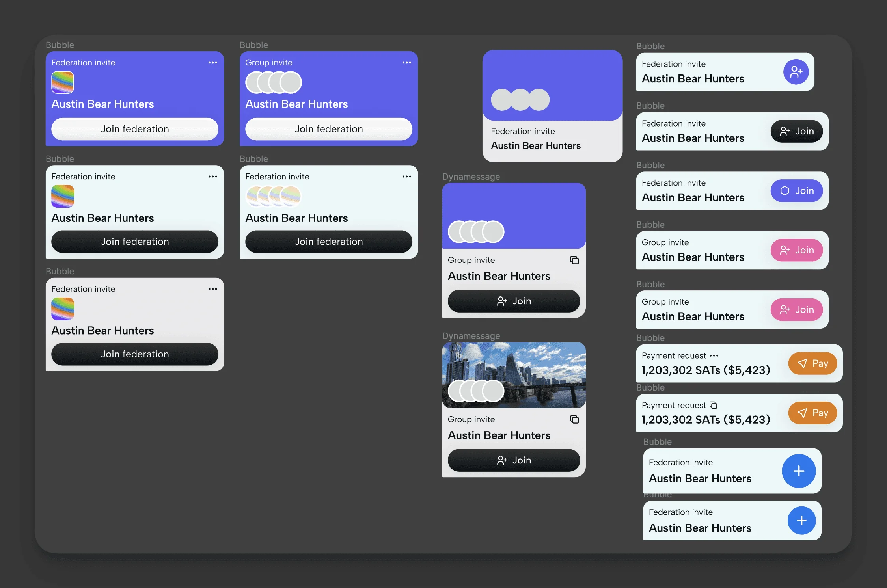Click the overlapping gray avatar circles on the purple Group invite
The width and height of the screenshot is (887, 588).
273,82
